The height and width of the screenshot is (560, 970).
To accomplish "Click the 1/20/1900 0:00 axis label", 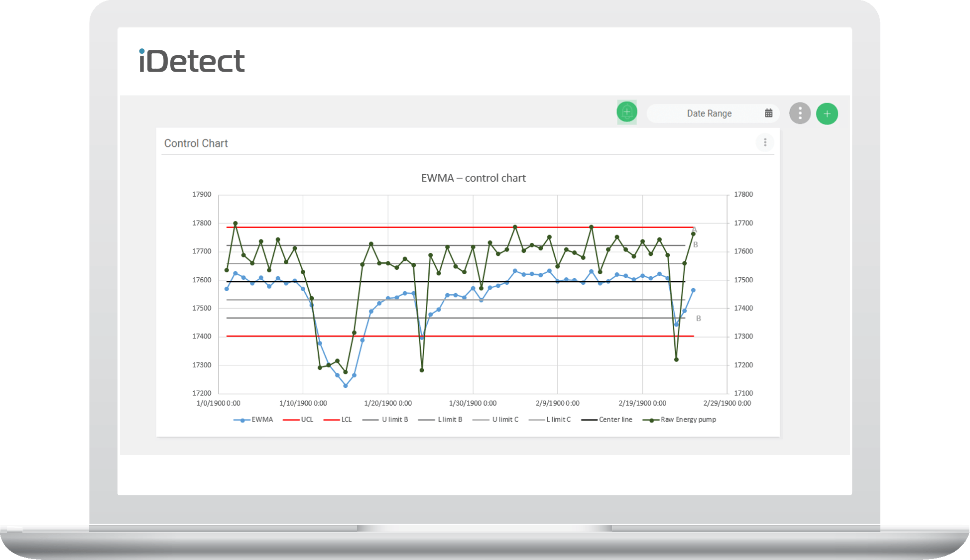I will [388, 403].
